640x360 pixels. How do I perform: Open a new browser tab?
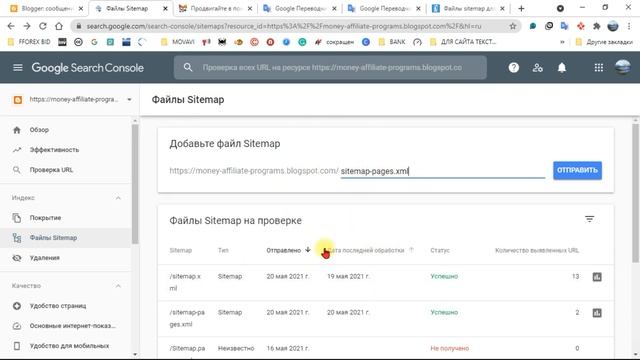(521, 9)
